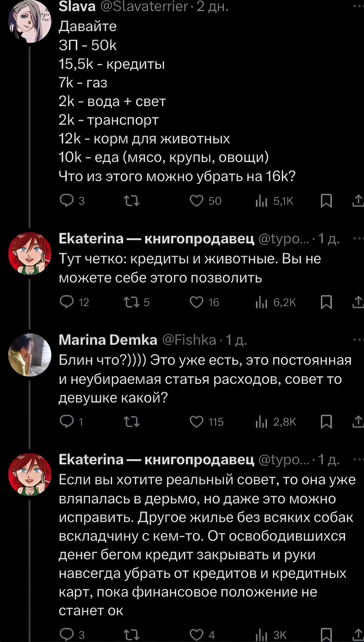Open replies on Ekaterina's first tweet with 12 comments
Viewport: 364px width, 642px height.
click(67, 302)
